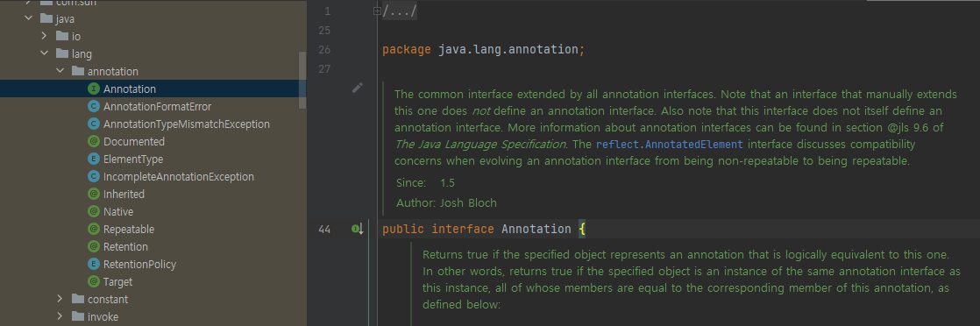This screenshot has height=326, width=980.
Task: Click the Target annotation icon
Action: [94, 281]
